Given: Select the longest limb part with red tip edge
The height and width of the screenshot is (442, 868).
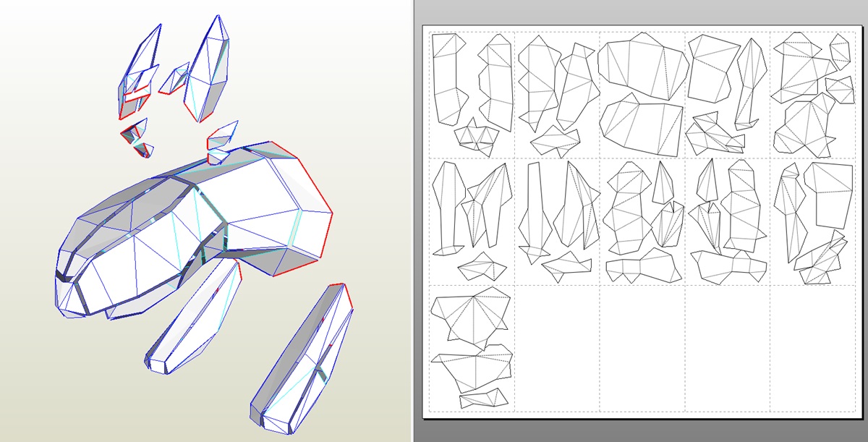Looking at the screenshot, I should pos(302,360).
